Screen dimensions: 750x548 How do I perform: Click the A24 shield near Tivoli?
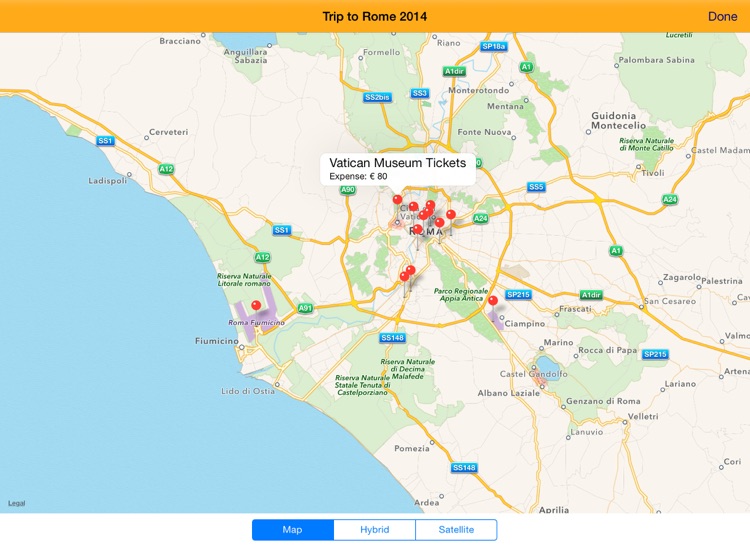tap(670, 199)
